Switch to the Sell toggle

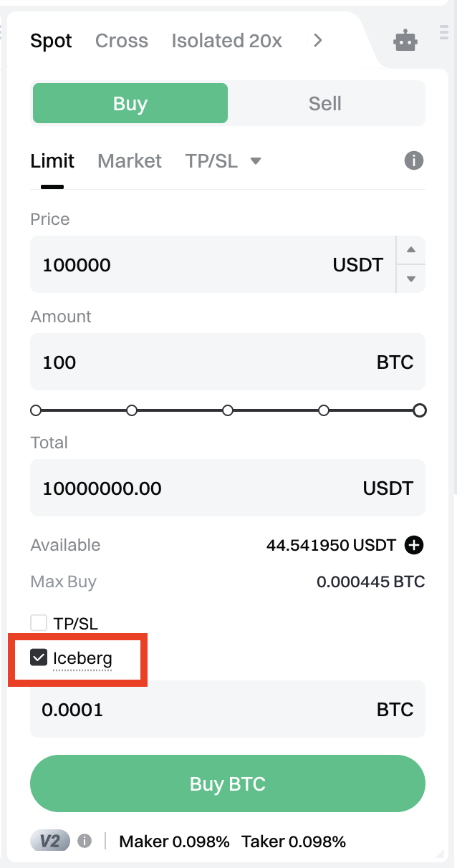325,104
